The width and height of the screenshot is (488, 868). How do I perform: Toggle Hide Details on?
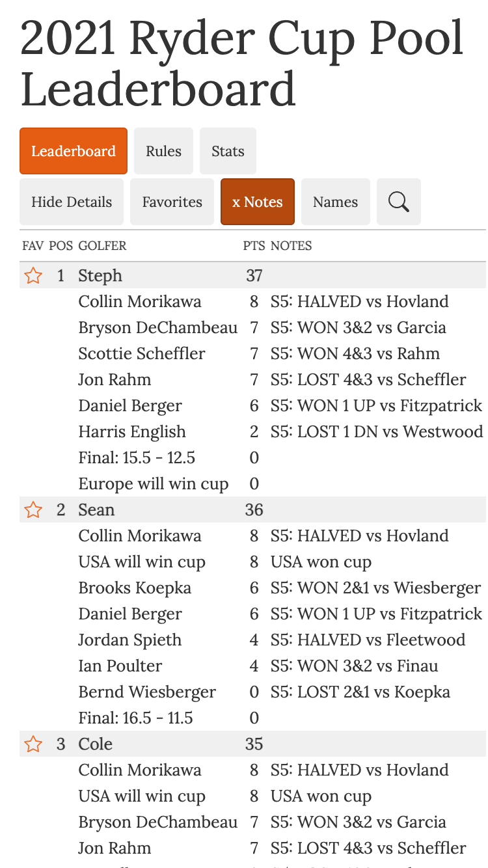click(72, 202)
